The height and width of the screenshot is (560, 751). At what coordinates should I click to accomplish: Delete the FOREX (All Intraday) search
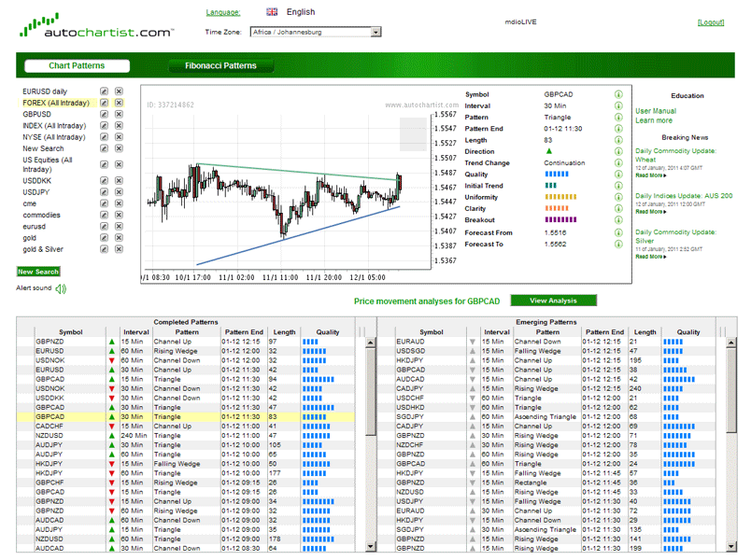click(x=119, y=103)
